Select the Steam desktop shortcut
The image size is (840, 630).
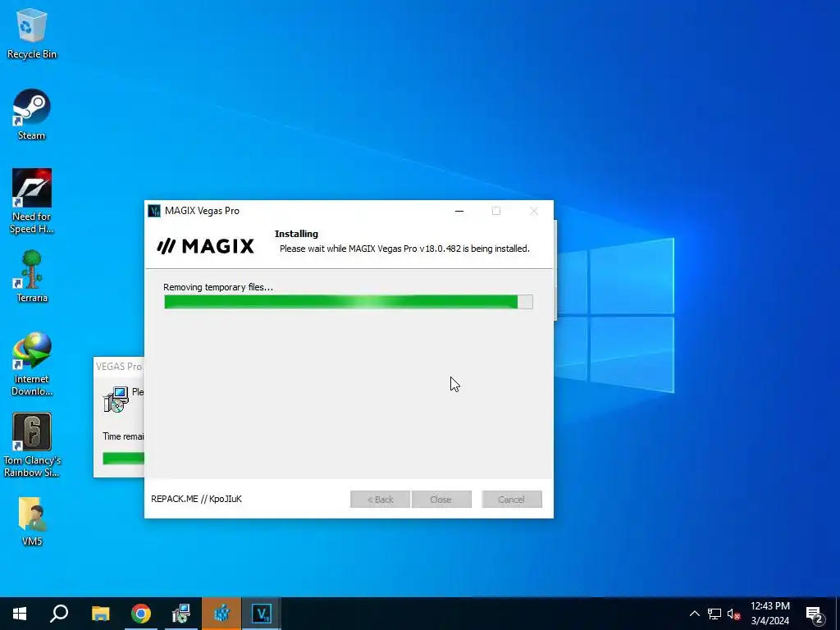pyautogui.click(x=32, y=115)
